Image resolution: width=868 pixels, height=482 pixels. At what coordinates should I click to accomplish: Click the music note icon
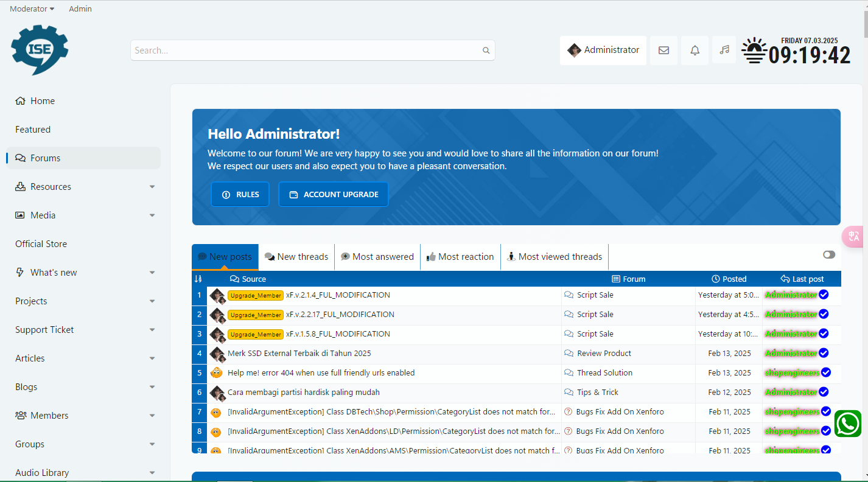724,50
